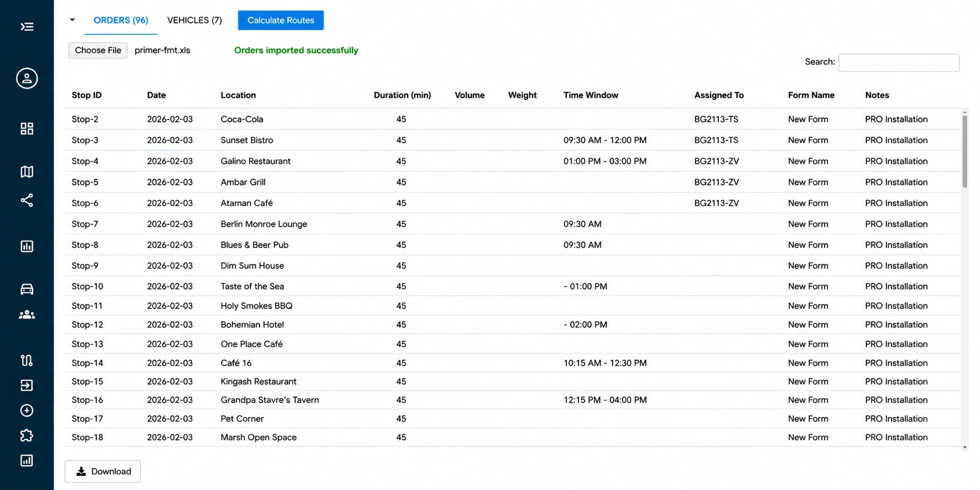Screen dimensions: 980x490
Task: Click the Choose File button
Action: point(98,50)
